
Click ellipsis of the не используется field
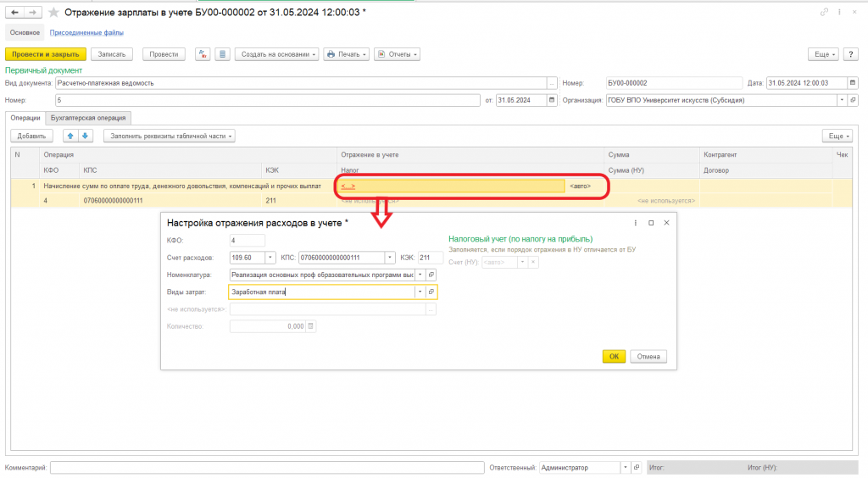[x=431, y=309]
